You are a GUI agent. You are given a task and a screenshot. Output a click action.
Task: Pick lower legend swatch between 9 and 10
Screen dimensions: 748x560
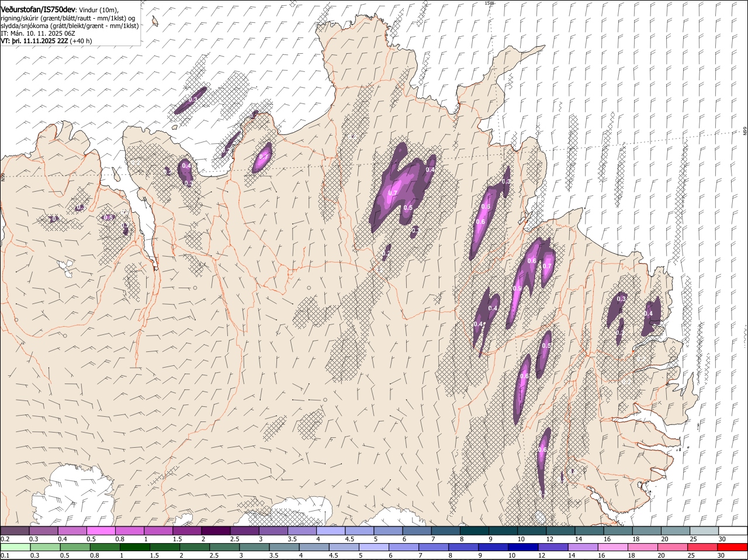(493, 547)
